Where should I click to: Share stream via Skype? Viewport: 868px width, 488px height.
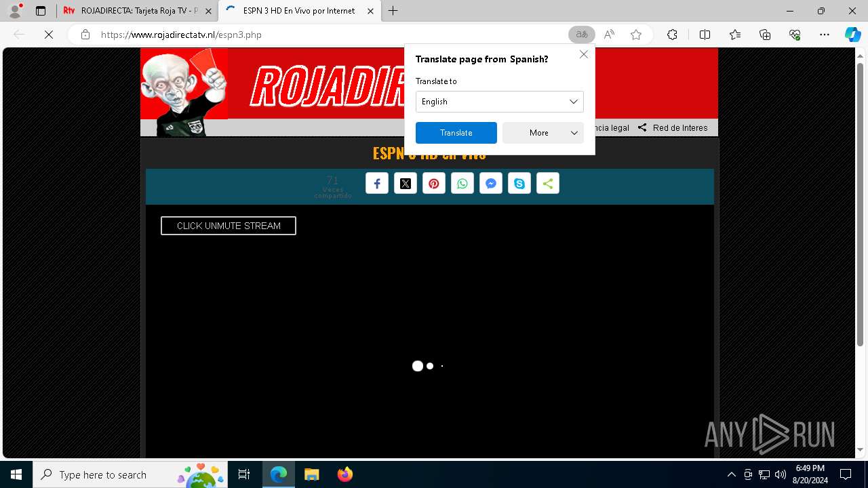click(519, 184)
